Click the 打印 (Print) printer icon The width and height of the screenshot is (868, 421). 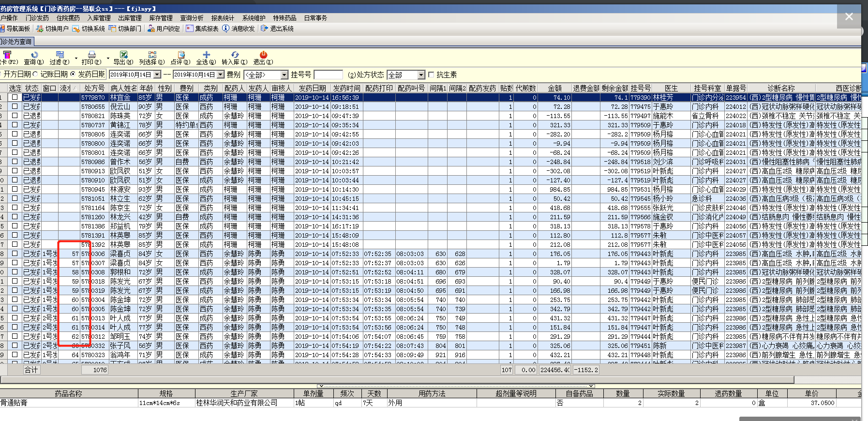point(91,55)
